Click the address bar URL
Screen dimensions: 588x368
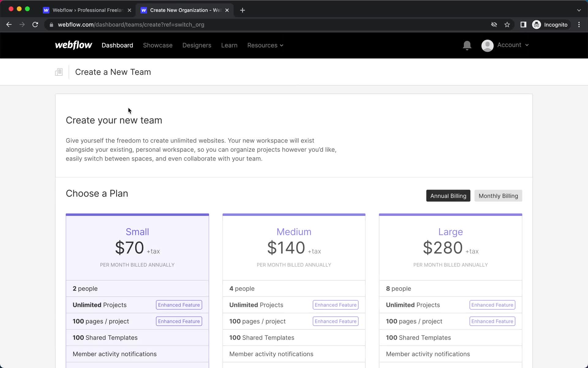pyautogui.click(x=131, y=25)
